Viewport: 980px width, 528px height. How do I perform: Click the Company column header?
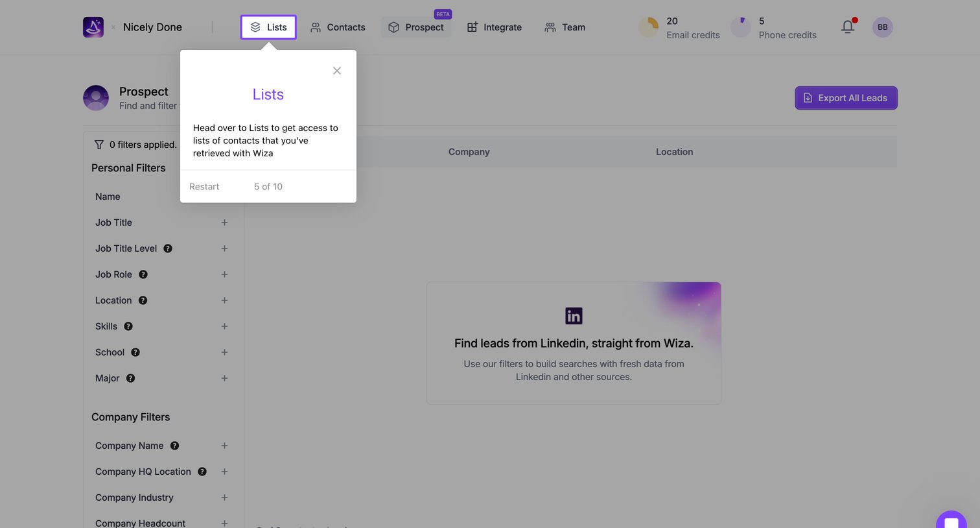pyautogui.click(x=469, y=152)
